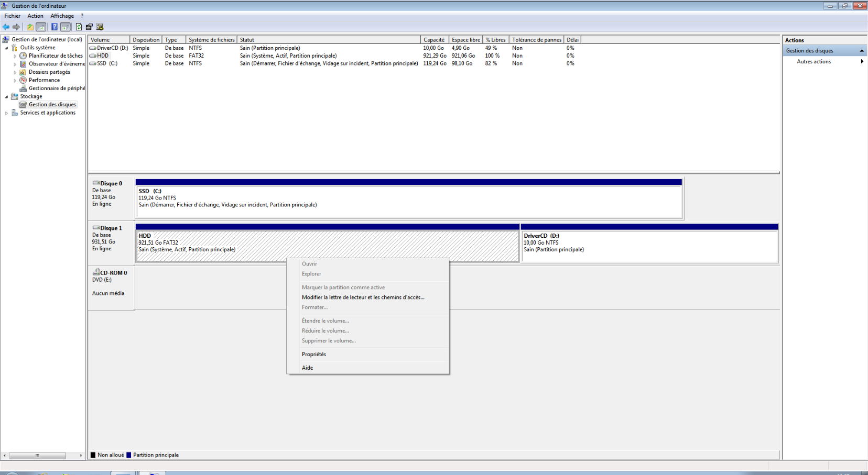This screenshot has width=868, height=475.
Task: Click the Tolérance de pannes column header
Action: [x=537, y=40]
